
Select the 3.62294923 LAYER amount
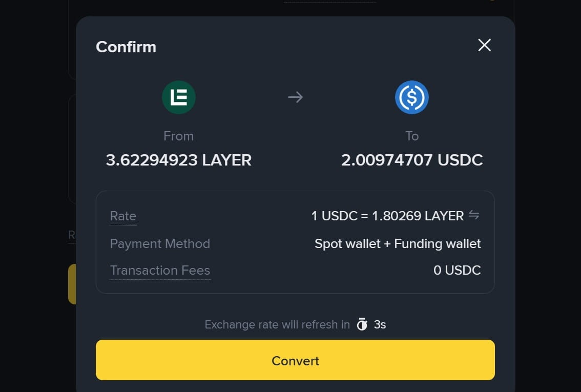tap(179, 160)
